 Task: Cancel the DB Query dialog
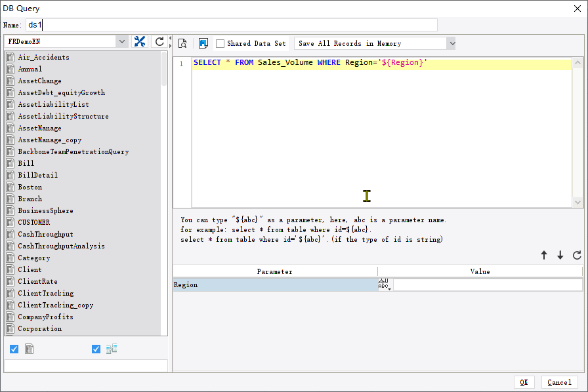tap(559, 382)
